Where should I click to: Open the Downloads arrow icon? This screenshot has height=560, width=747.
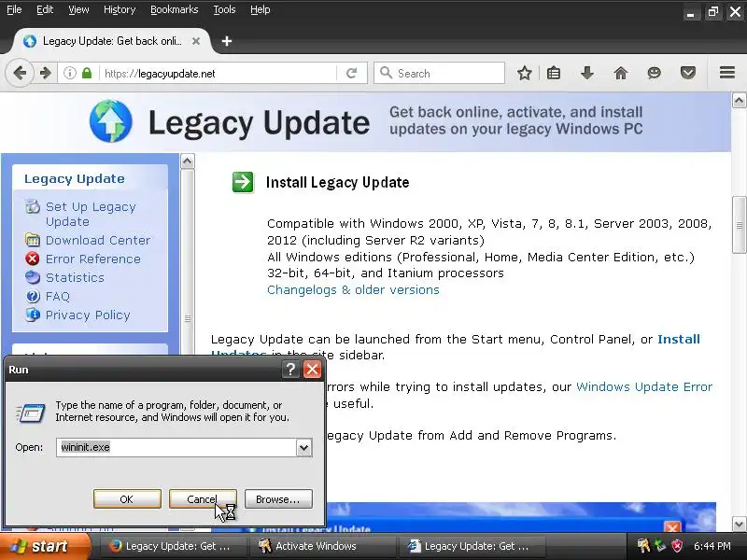pos(587,74)
